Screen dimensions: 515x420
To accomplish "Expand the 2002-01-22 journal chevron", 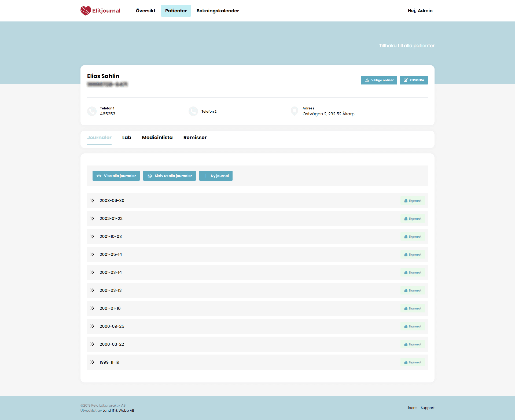I will (x=92, y=219).
